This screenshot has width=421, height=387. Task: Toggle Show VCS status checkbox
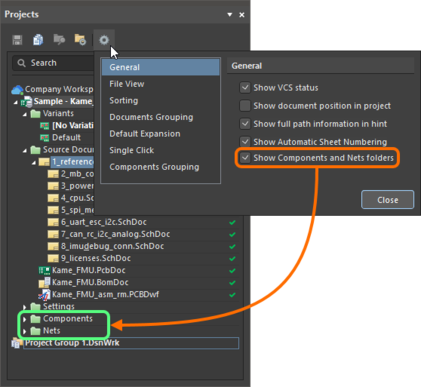pyautogui.click(x=245, y=88)
